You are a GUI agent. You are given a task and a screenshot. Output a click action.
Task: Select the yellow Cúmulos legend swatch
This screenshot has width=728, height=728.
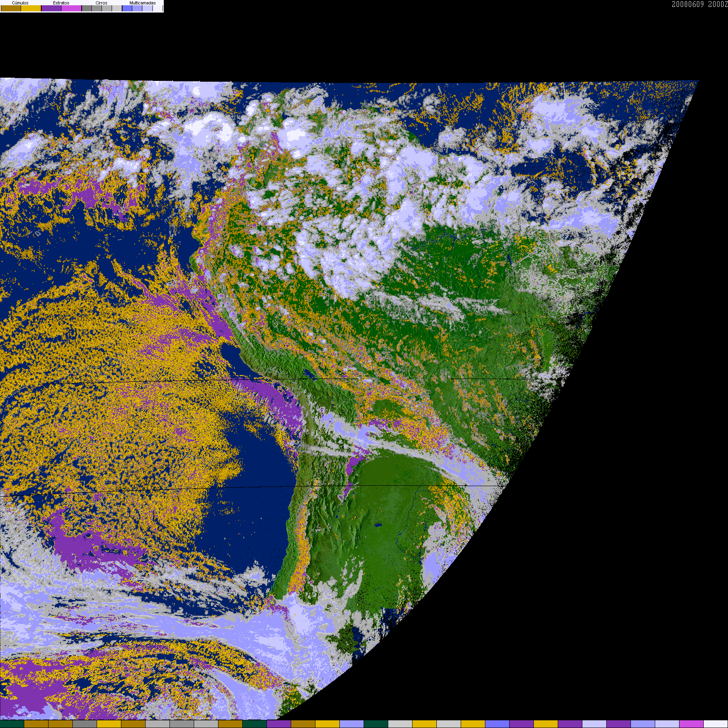pyautogui.click(x=31, y=8)
